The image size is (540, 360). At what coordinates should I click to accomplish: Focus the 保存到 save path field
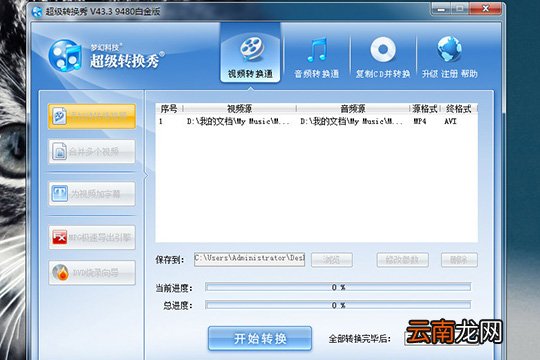coord(249,259)
